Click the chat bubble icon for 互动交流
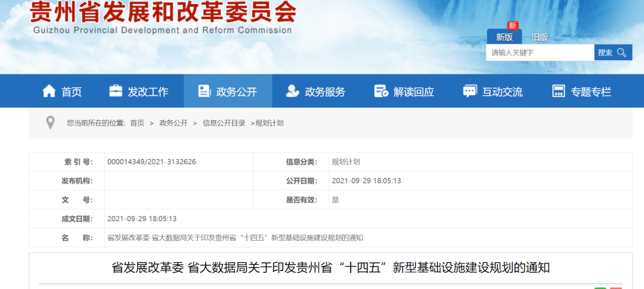Image resolution: width=644 pixels, height=289 pixels. 470,91
